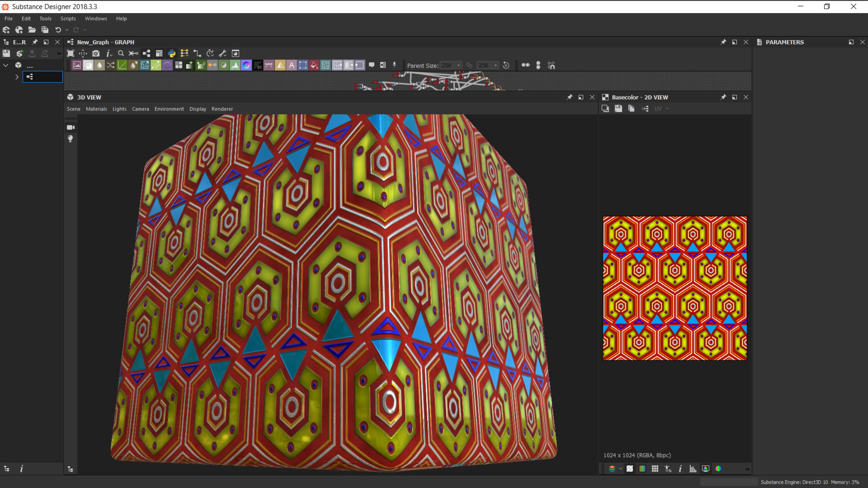Open the Materials menu in the 3D view
Screen dimensions: 868x488
tap(96, 109)
